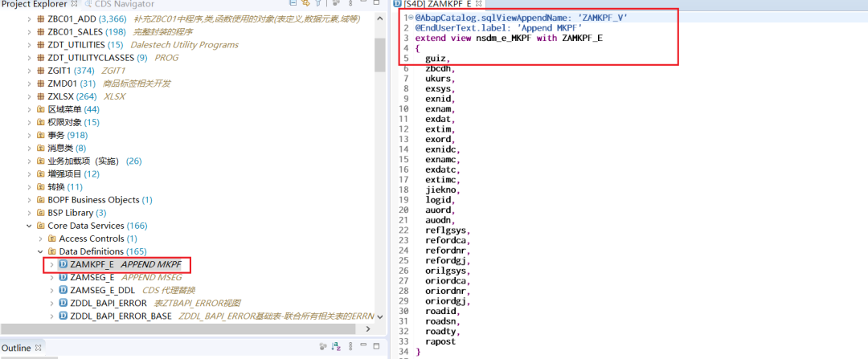The image size is (868, 359).
Task: Click the 'jiekno,' field on line 18
Action: coord(442,190)
